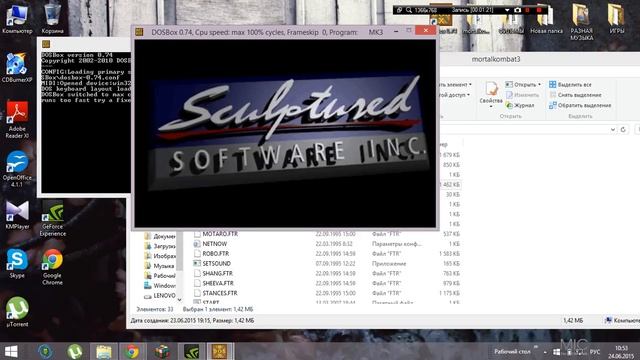Open the Windows Start button
640x360 pixels.
coord(11,351)
